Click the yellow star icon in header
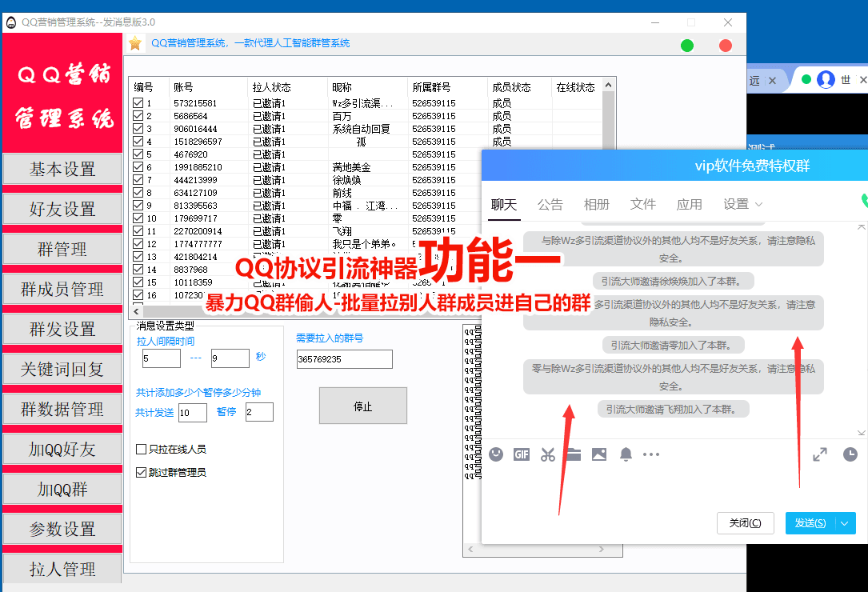The width and height of the screenshot is (868, 592). (135, 43)
